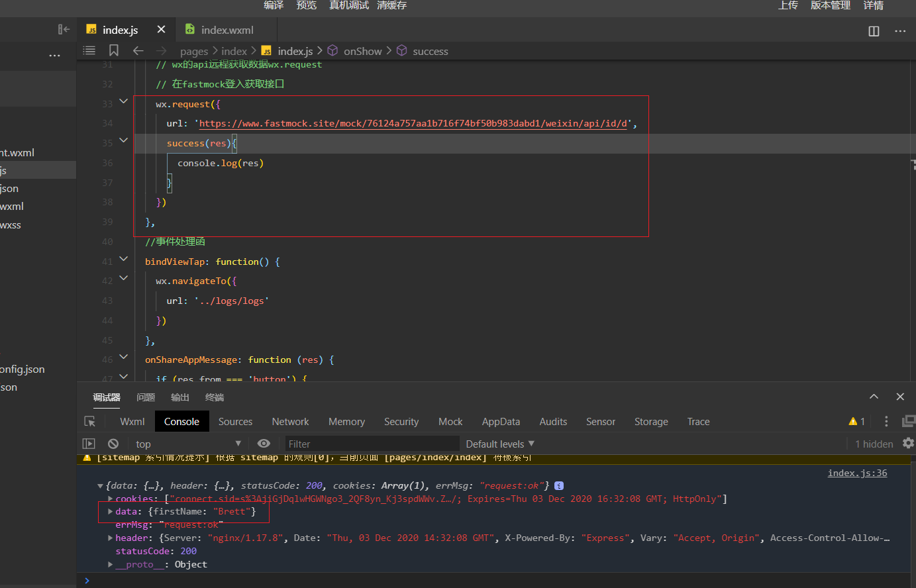The width and height of the screenshot is (916, 588).
Task: Open index.js:36 source link
Action: [x=857, y=473]
